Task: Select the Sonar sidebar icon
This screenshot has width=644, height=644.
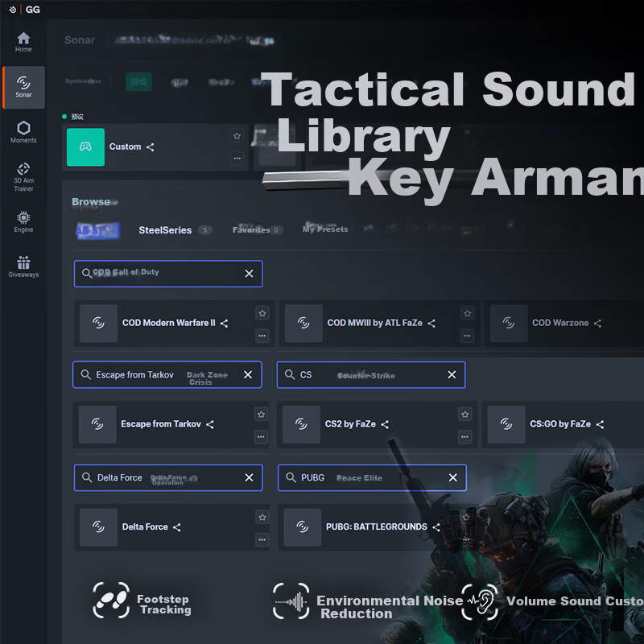Action: [23, 87]
